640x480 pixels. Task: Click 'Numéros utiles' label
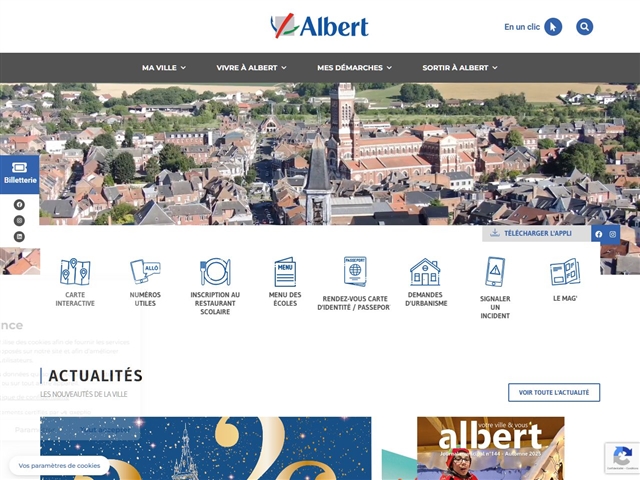click(145, 299)
